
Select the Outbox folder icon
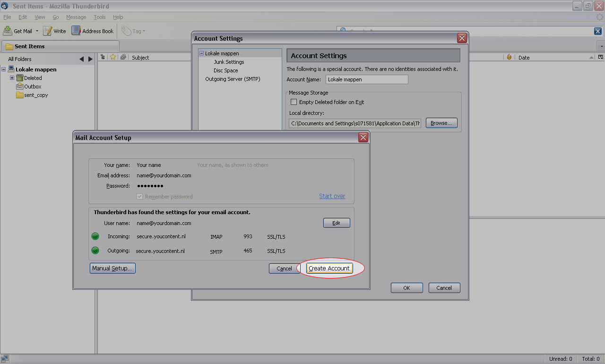(x=20, y=87)
